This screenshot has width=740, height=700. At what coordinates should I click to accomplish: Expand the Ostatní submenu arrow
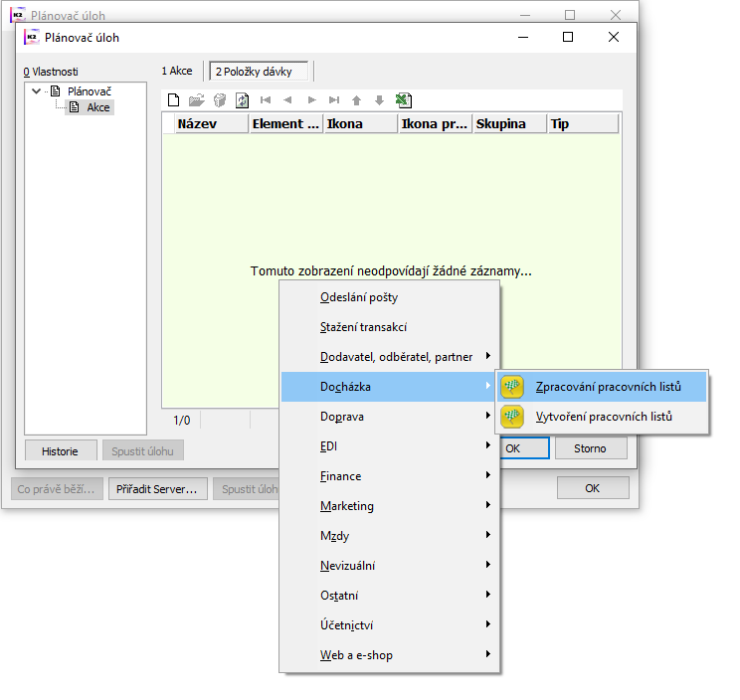pyautogui.click(x=488, y=595)
